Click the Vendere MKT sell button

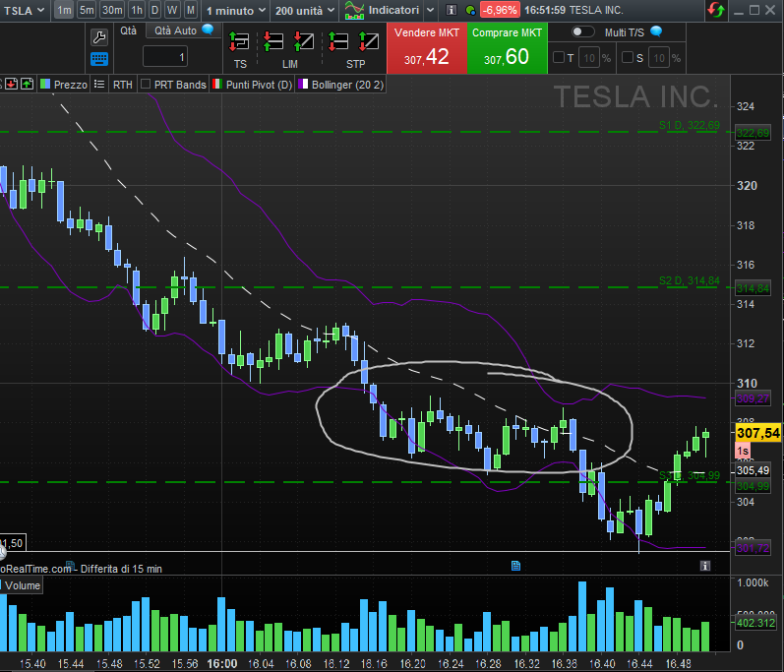(427, 48)
